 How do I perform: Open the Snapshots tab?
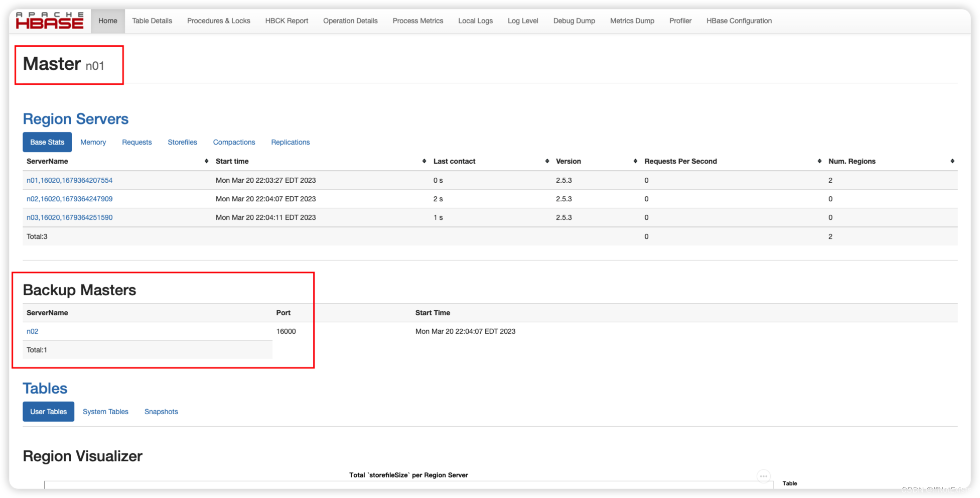[x=161, y=411]
